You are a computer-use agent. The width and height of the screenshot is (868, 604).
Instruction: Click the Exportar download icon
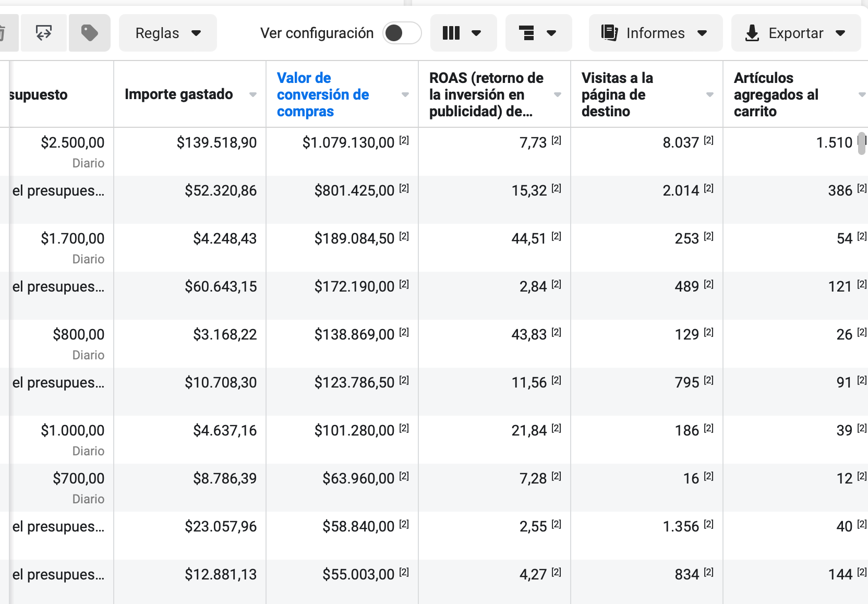(752, 33)
